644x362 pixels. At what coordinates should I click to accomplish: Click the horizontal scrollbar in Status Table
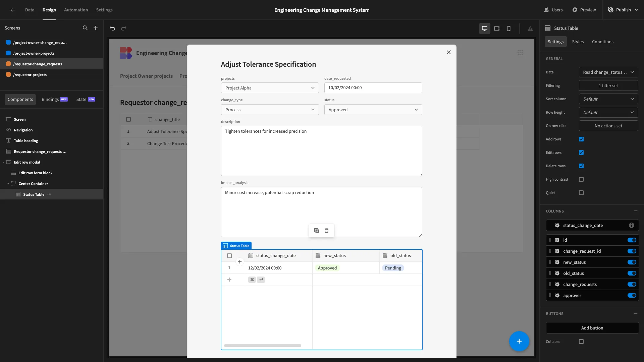pos(263,346)
